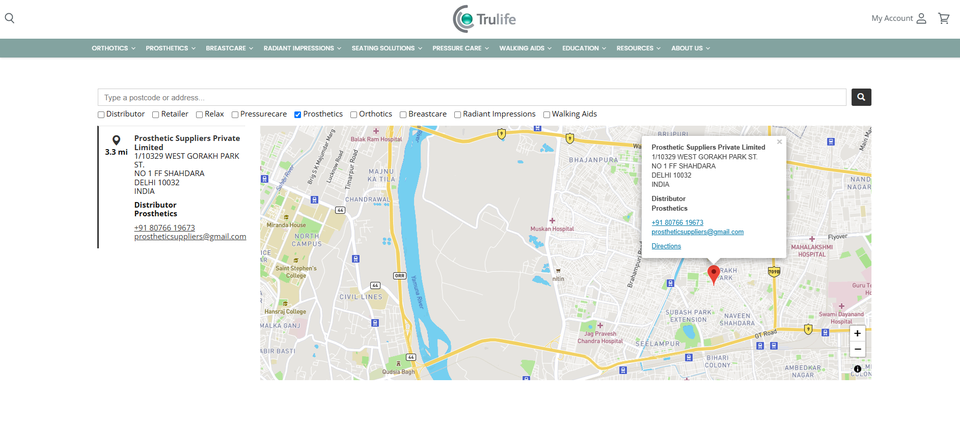Viewport: 960px width, 429px height.
Task: Click the Saint Stephen's College map icon
Action: coord(296,259)
